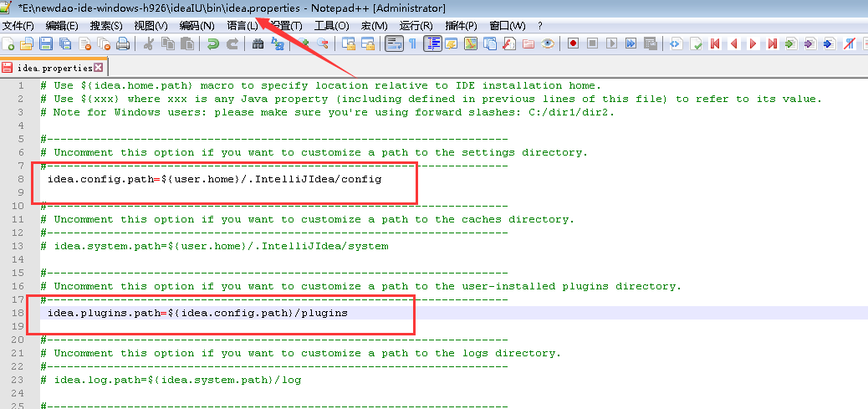Image resolution: width=868 pixels, height=409 pixels.
Task: Start macro recording with the red dot
Action: point(573,43)
